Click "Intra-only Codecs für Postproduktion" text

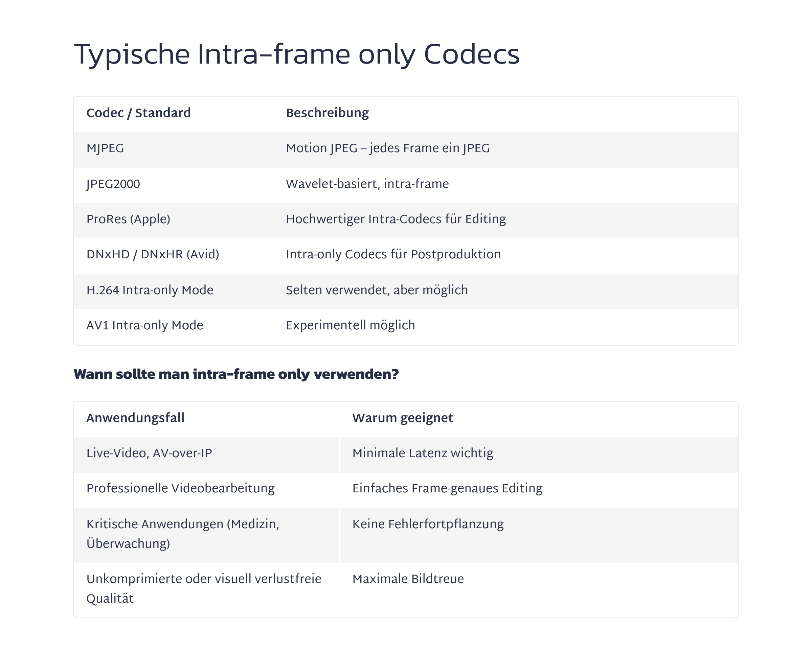tap(393, 254)
